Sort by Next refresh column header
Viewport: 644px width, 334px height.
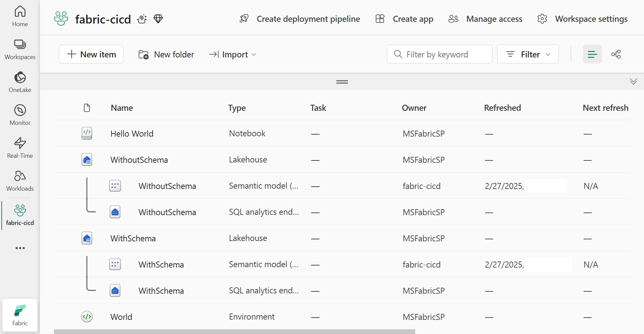605,108
